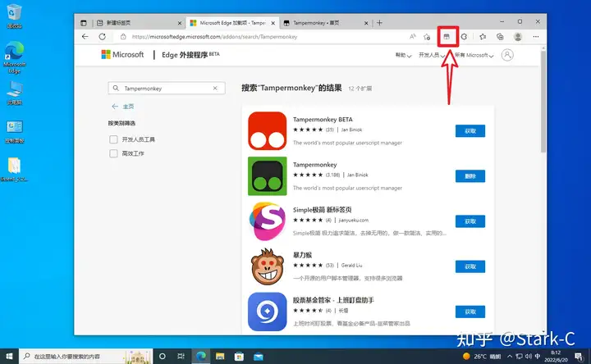Reload the page with the refresh icon
The height and width of the screenshot is (364, 591).
(x=102, y=37)
